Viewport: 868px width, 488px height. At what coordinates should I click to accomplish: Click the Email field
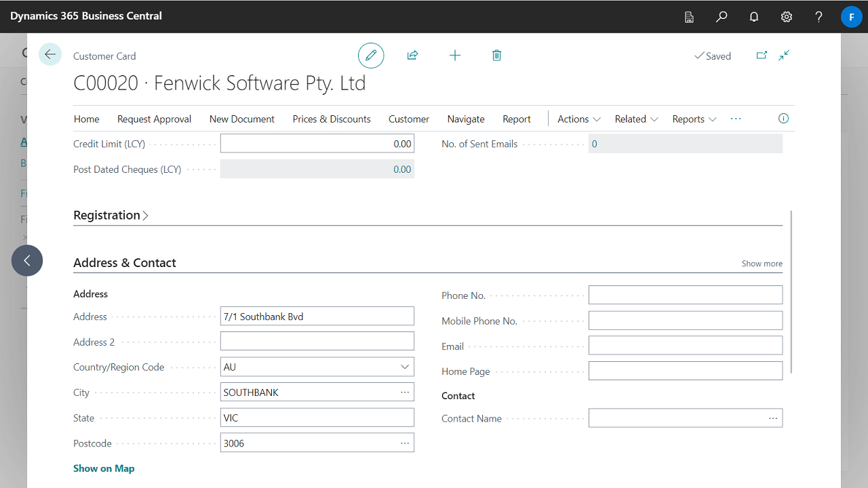click(x=686, y=346)
